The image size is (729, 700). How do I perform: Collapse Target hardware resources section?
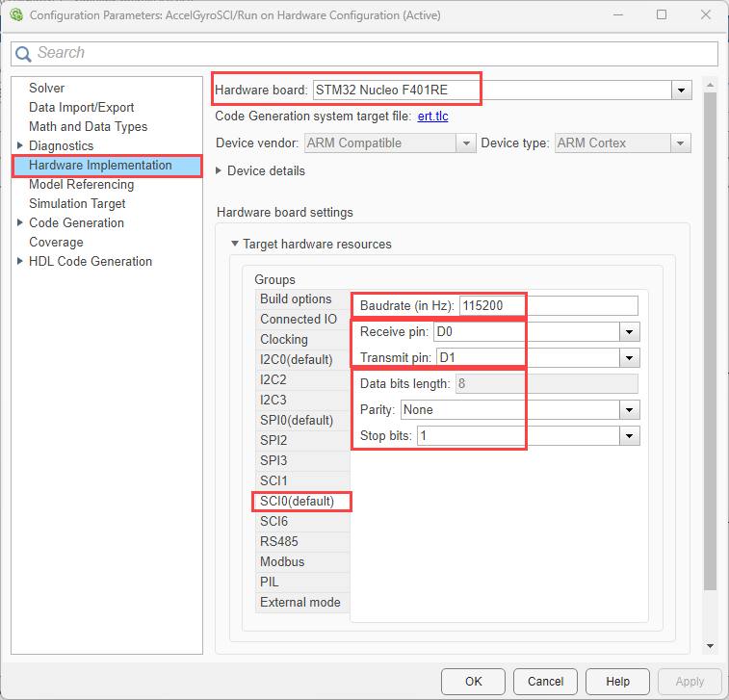(234, 244)
